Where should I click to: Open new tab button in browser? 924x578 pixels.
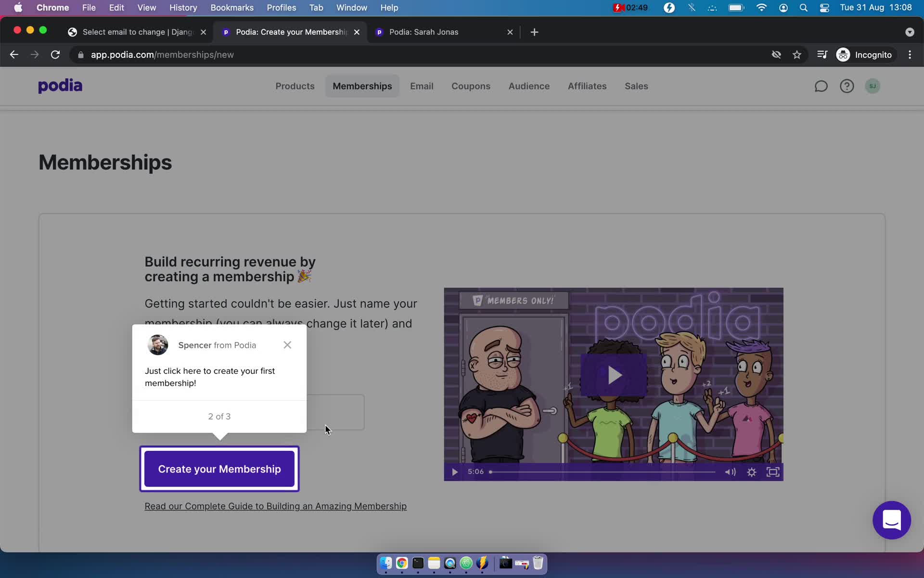point(534,31)
